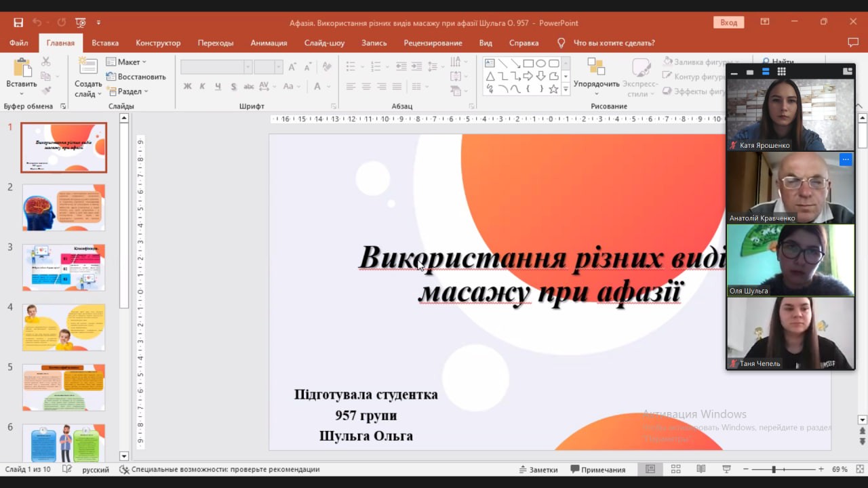Open the Файл tab
The image size is (868, 488).
(18, 43)
